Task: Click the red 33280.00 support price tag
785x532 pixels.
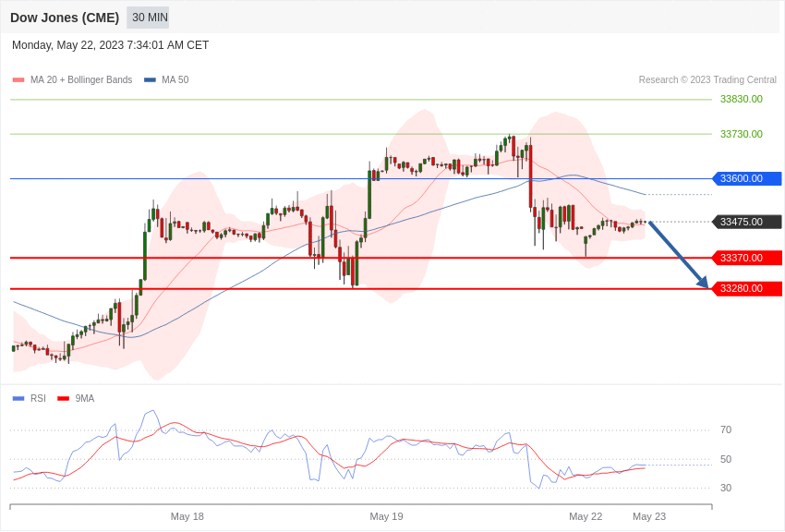Action: pyautogui.click(x=746, y=289)
